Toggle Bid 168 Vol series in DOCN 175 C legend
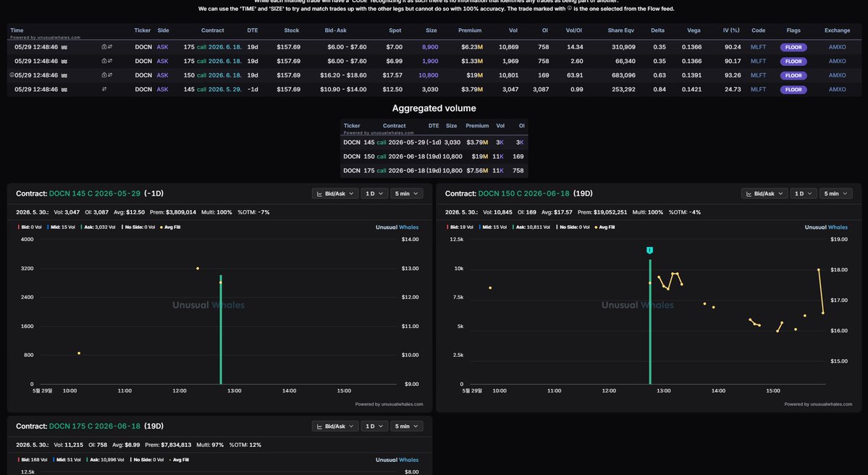This screenshot has height=475, width=868. (x=32, y=460)
